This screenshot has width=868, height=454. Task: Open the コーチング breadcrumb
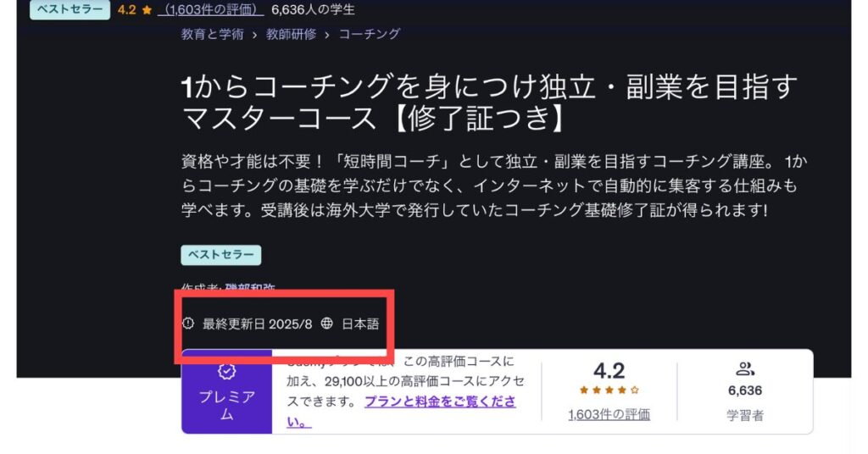point(370,34)
